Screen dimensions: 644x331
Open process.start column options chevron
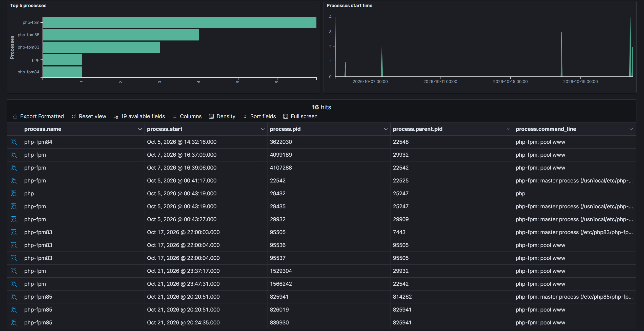pos(263,129)
